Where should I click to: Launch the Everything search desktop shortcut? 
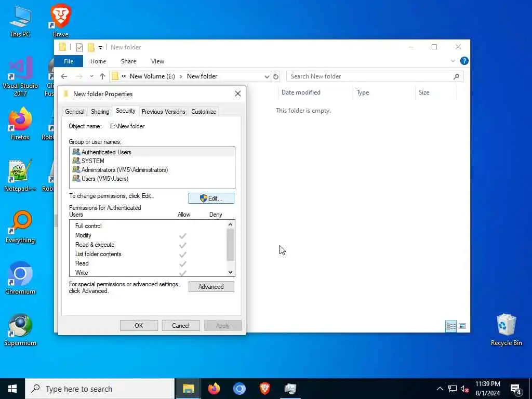[20, 227]
